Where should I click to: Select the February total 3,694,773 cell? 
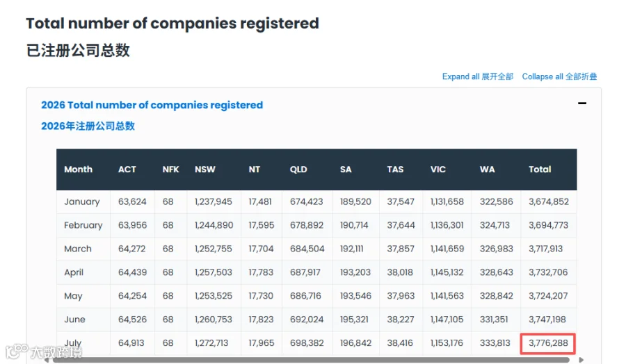tap(548, 225)
